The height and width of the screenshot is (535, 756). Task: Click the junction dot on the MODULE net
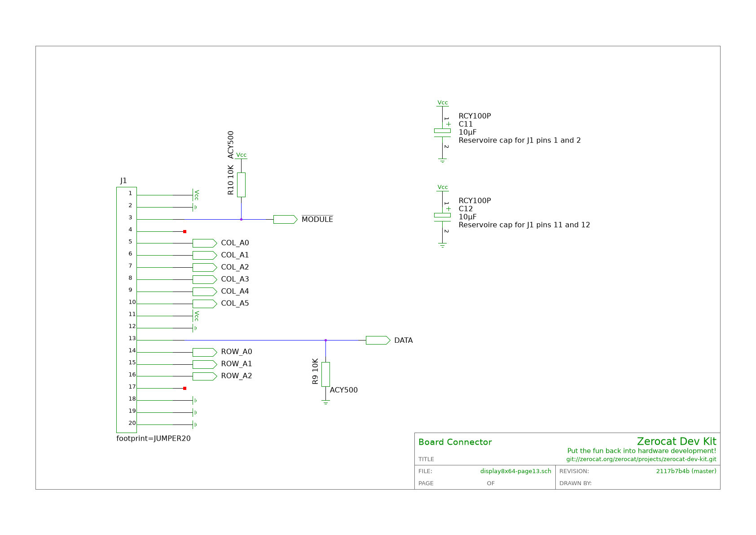click(x=241, y=219)
